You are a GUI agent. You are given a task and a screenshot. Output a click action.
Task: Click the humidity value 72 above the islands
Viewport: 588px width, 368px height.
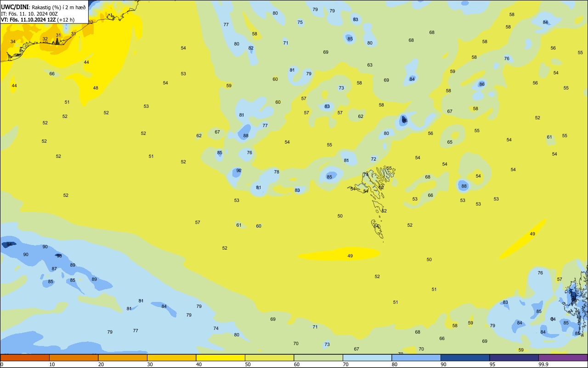(x=373, y=159)
